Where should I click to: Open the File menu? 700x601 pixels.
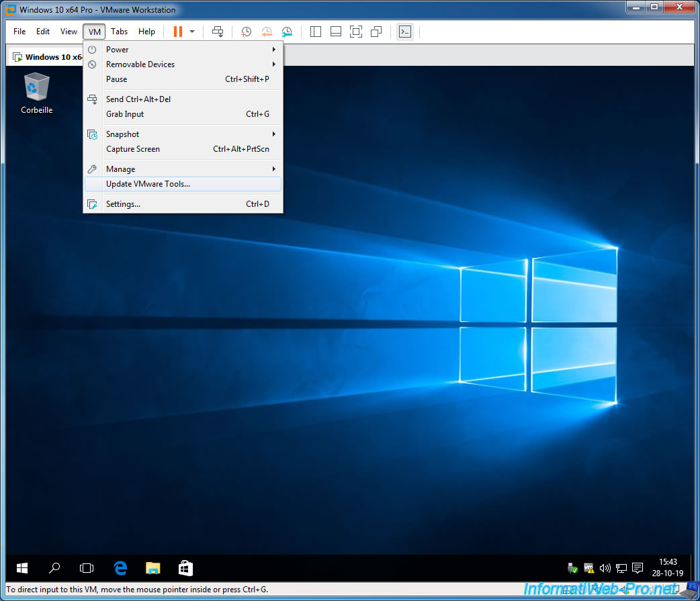(x=19, y=32)
